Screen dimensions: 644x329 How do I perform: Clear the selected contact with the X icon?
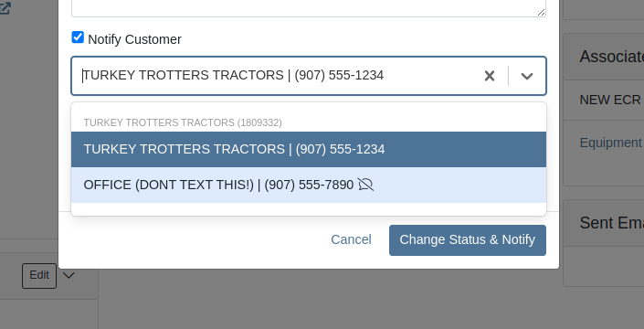[x=489, y=76]
